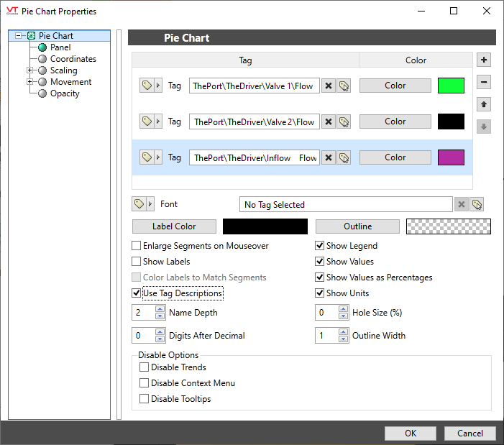The width and height of the screenshot is (504, 445).
Task: Click the Label Color button
Action: point(174,226)
